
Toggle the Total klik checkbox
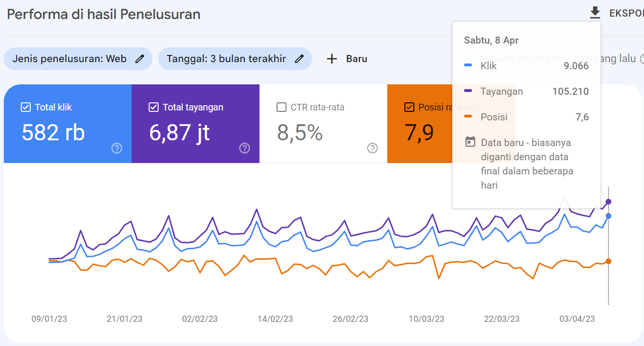[x=26, y=107]
